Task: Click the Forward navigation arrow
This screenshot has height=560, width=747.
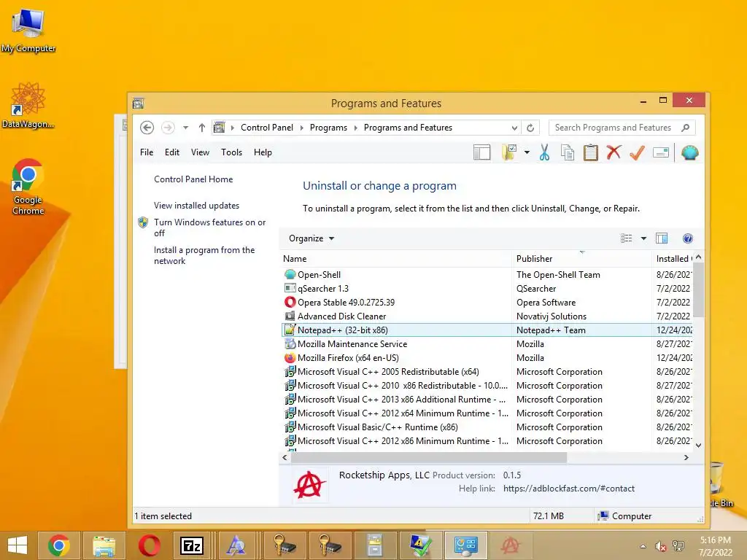Action: pos(168,128)
